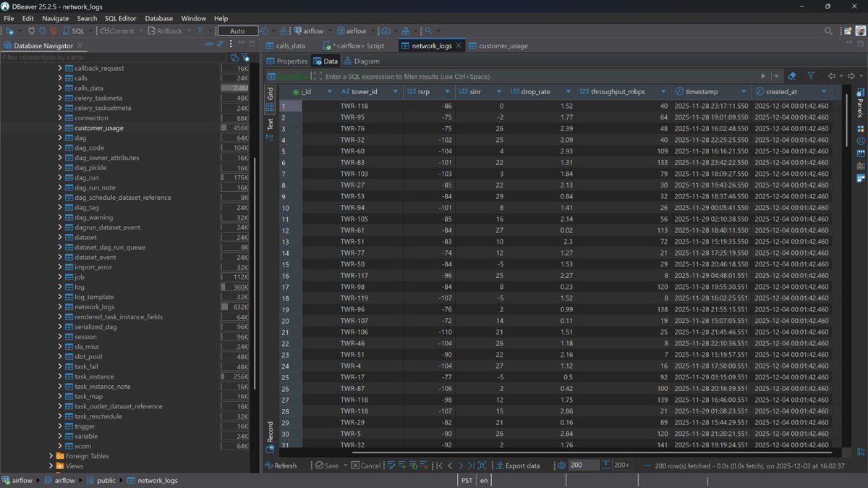Cancel the active data fetch
The height and width of the screenshot is (488, 868).
(367, 466)
